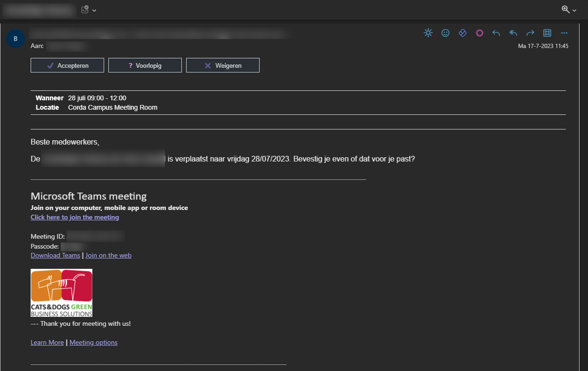The height and width of the screenshot is (371, 588).
Task: Categorize the meeting invitation
Action: click(x=462, y=33)
